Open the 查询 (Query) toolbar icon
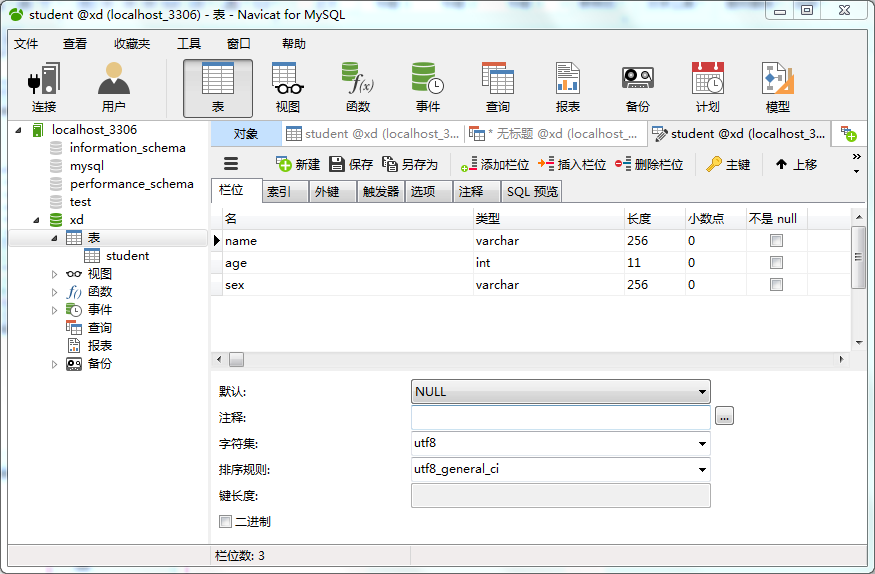The width and height of the screenshot is (875, 574). pos(497,87)
